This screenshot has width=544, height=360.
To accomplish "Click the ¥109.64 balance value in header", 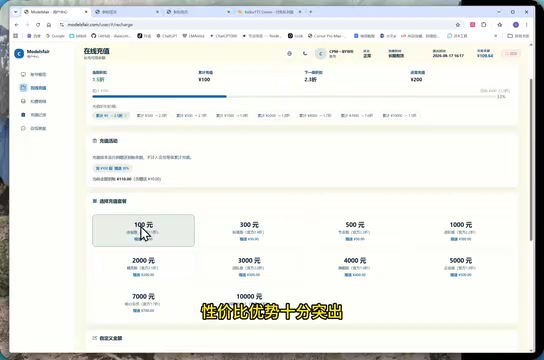I will click(485, 55).
